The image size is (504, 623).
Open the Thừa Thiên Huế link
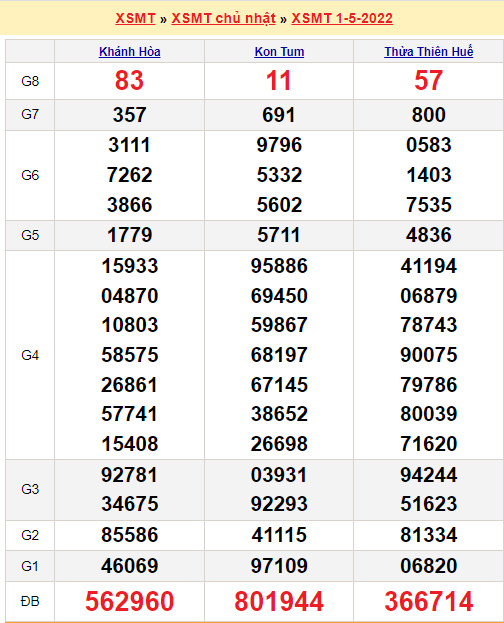(428, 52)
